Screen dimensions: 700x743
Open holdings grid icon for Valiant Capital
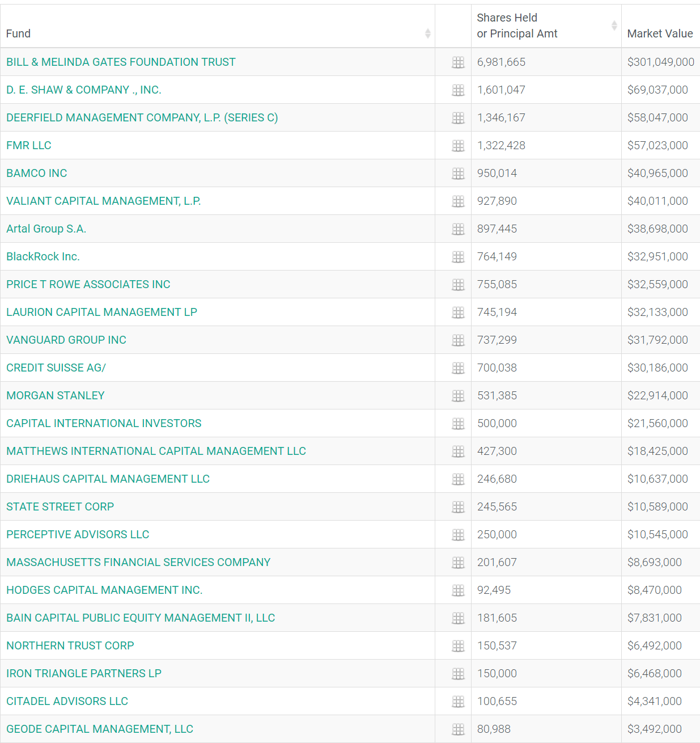pyautogui.click(x=458, y=201)
